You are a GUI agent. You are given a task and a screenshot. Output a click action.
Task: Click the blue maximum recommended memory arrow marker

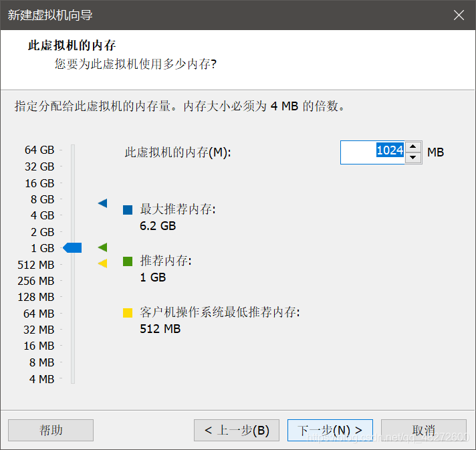pyautogui.click(x=102, y=203)
